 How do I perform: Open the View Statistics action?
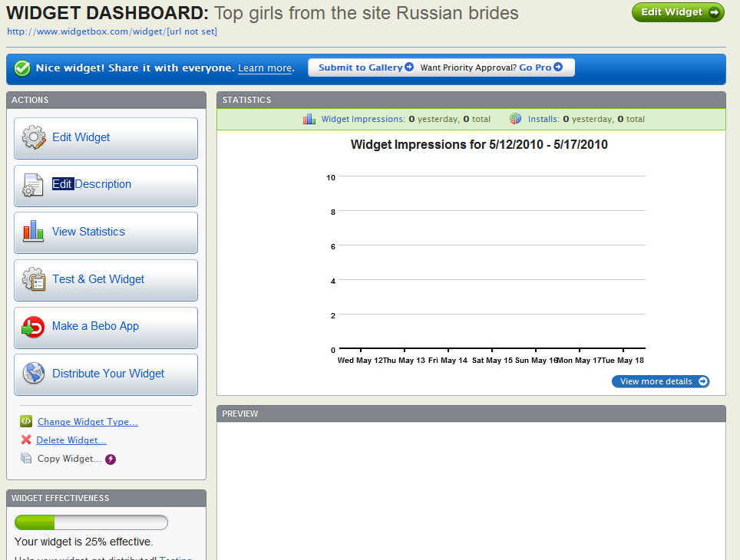tap(106, 232)
